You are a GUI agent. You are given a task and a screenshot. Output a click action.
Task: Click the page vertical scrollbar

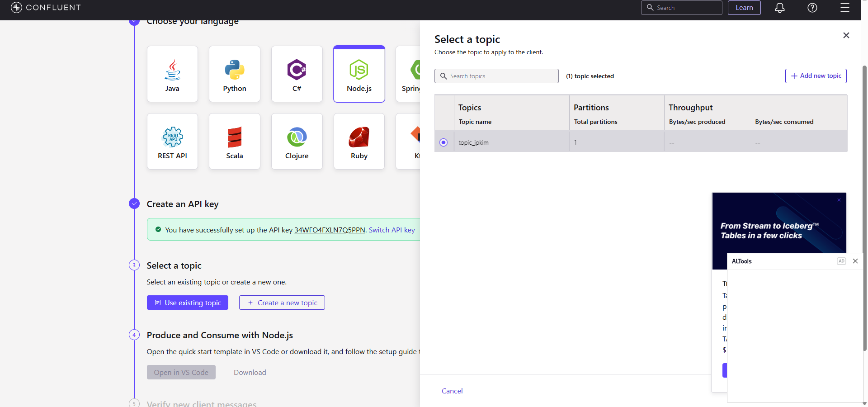tap(864, 208)
